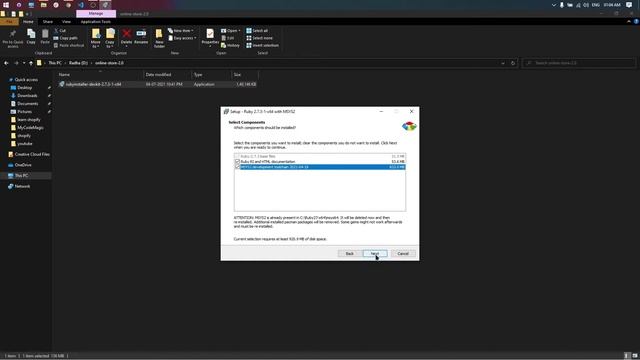Click Select none in the ribbon
The height and width of the screenshot is (360, 640).
(x=260, y=38)
